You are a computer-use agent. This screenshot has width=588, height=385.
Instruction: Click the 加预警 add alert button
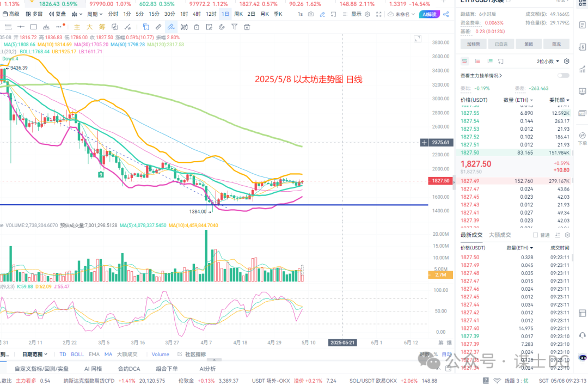pyautogui.click(x=473, y=44)
